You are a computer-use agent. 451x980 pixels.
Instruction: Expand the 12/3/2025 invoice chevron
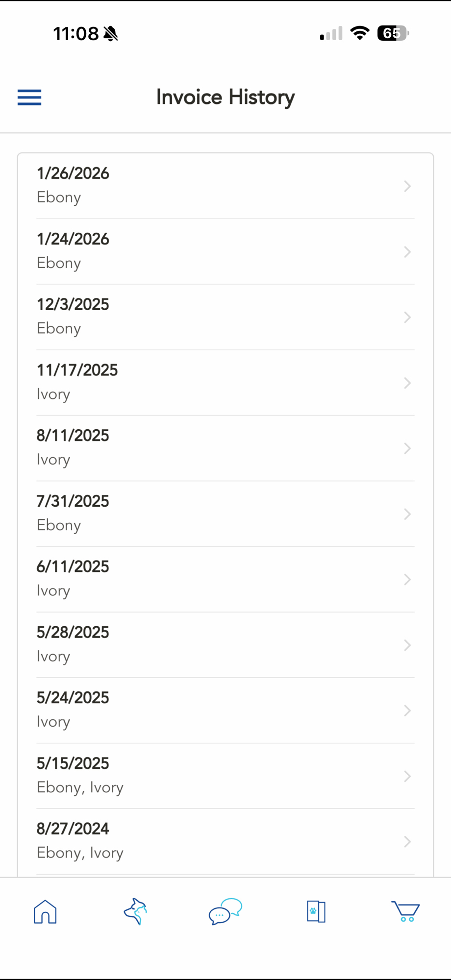pos(407,318)
